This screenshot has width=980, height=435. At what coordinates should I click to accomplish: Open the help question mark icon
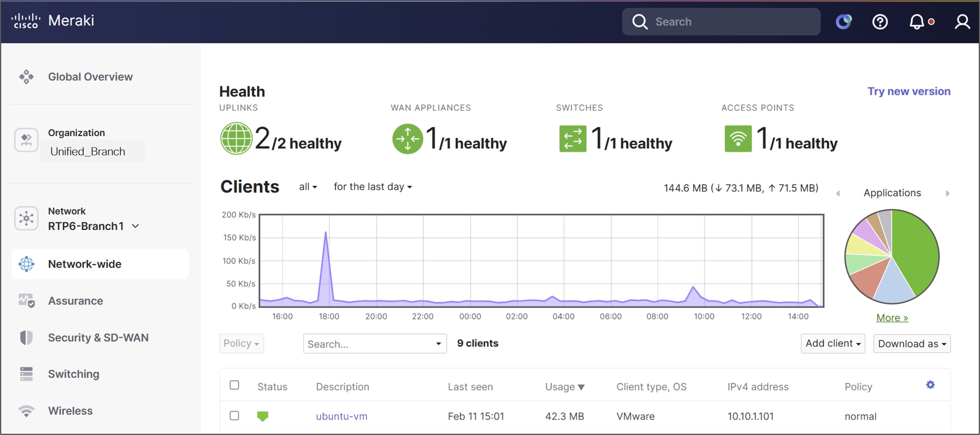click(x=880, y=22)
